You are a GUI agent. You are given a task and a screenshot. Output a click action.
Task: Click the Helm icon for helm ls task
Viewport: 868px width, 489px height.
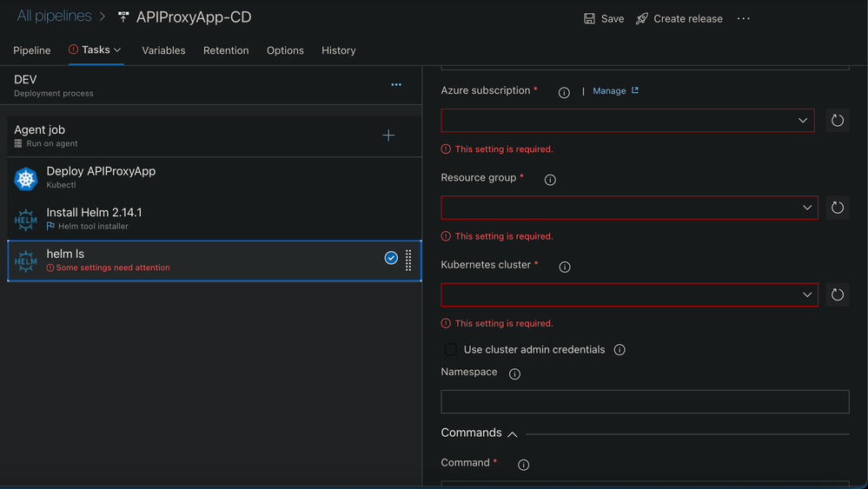25,261
